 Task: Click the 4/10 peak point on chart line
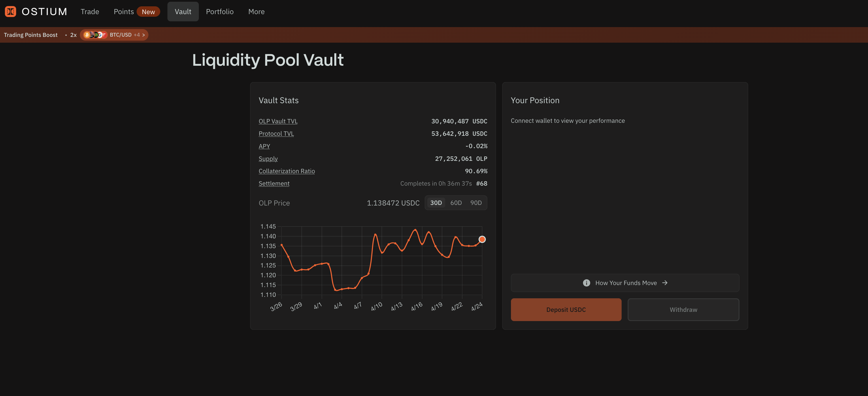click(x=375, y=235)
